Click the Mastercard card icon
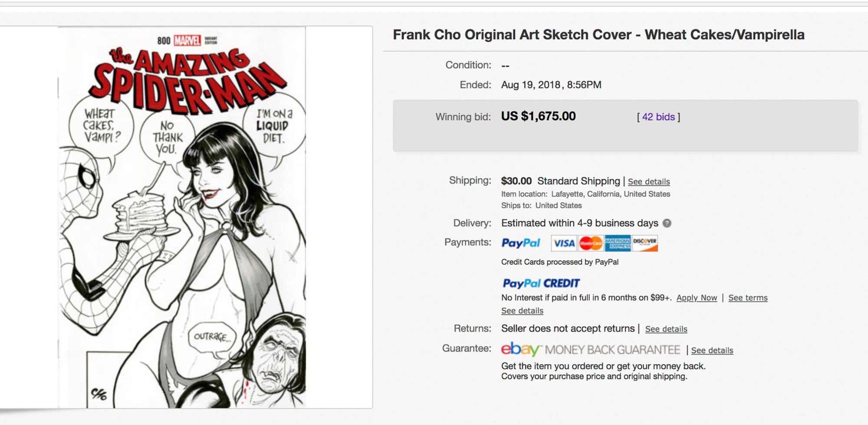The width and height of the screenshot is (868, 425). [x=590, y=243]
